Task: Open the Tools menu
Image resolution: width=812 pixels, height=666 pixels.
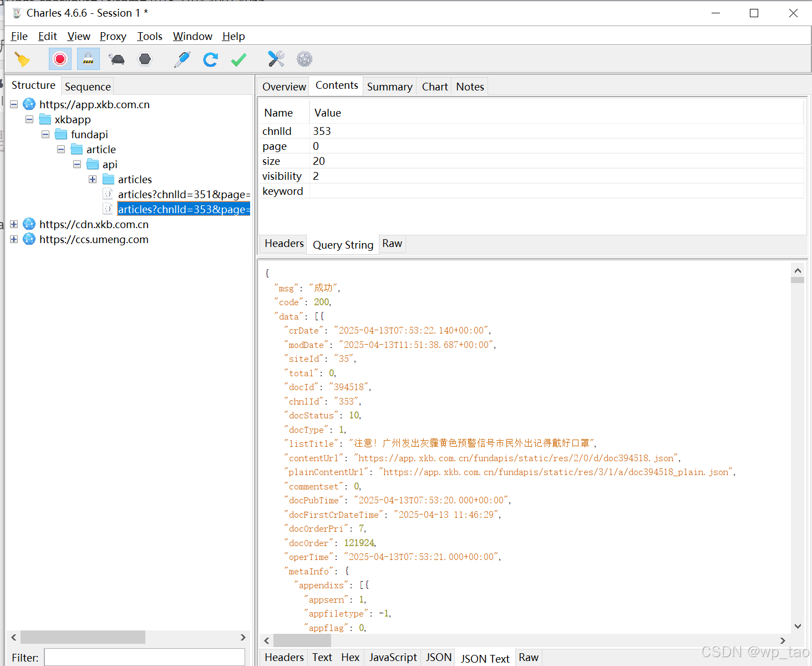Action: (150, 36)
